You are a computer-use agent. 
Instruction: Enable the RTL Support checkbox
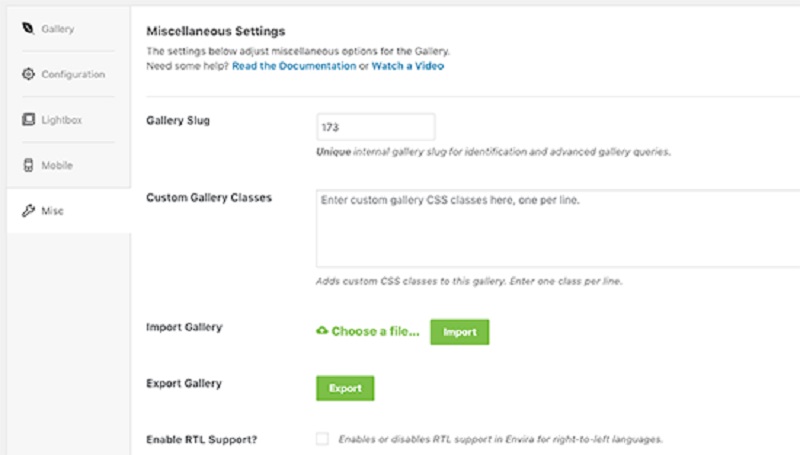coord(321,439)
